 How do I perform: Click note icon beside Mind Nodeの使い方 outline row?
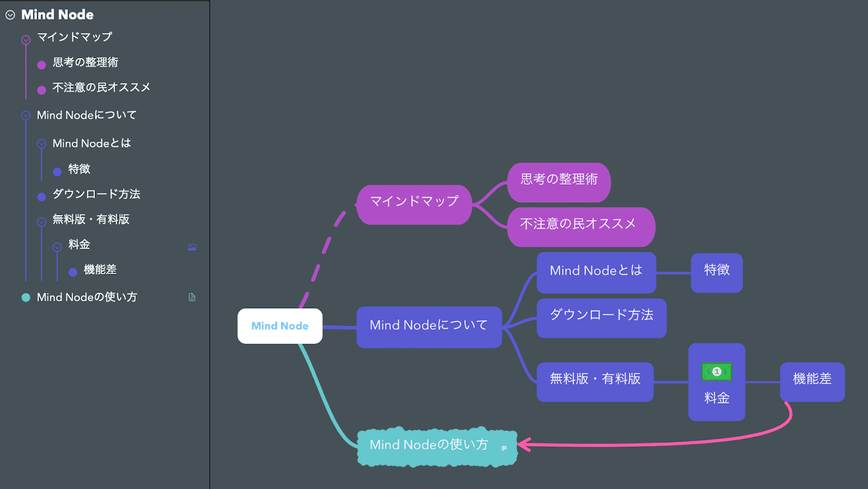[x=192, y=297]
